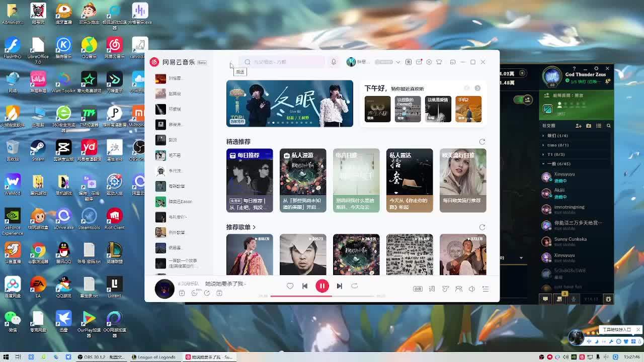Open the 每日推荐 daily recommendation card
The image size is (644, 362).
(250, 180)
